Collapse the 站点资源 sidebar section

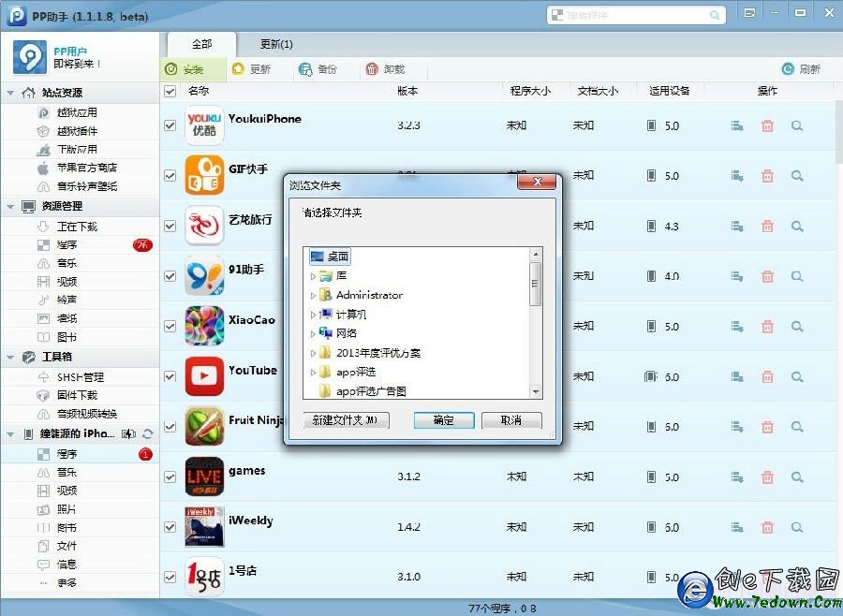[10, 93]
